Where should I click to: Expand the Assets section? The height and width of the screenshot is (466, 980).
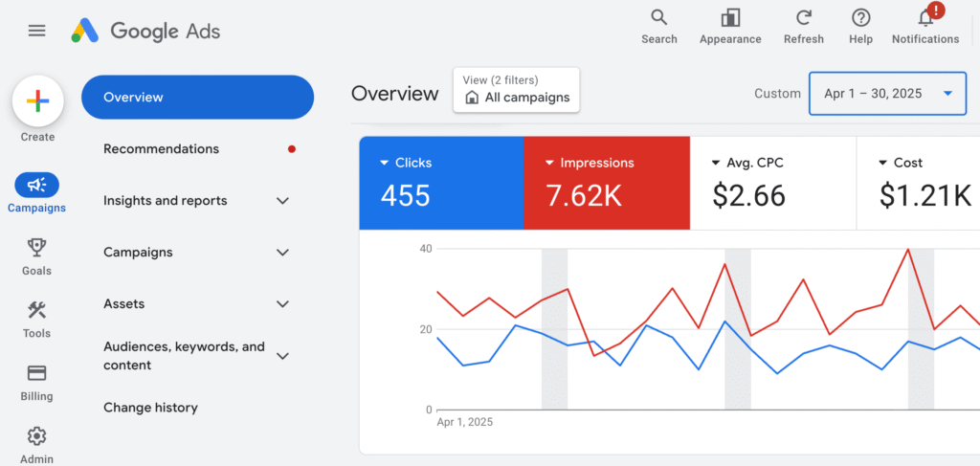tap(282, 304)
